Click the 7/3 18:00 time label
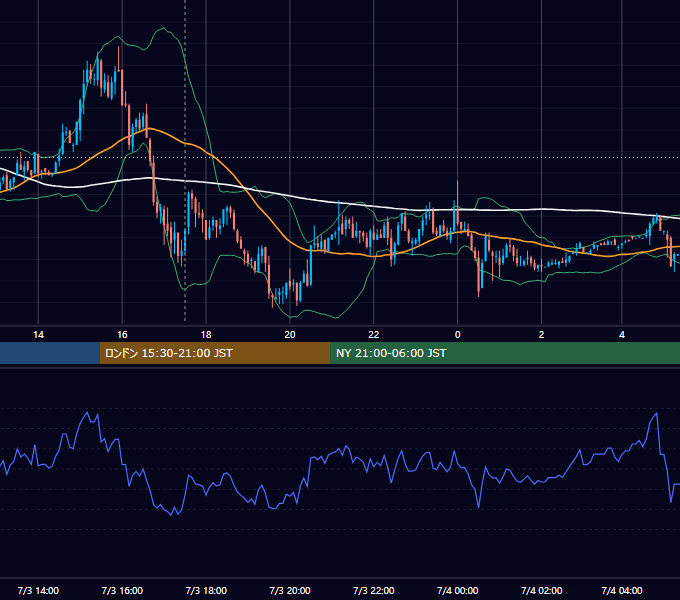Screen dimensions: 680x600 [206, 590]
